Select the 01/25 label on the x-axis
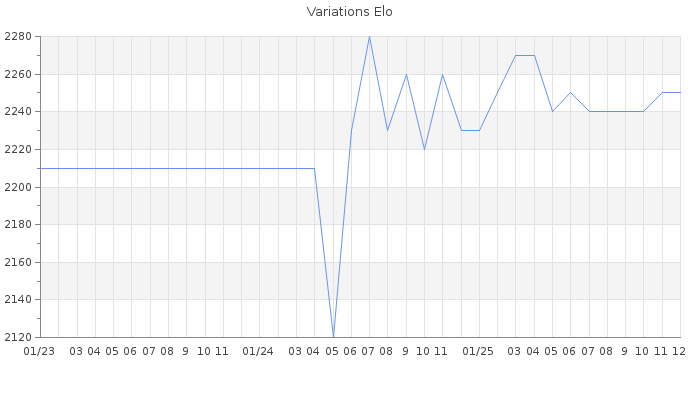The image size is (700, 400). coord(478,351)
